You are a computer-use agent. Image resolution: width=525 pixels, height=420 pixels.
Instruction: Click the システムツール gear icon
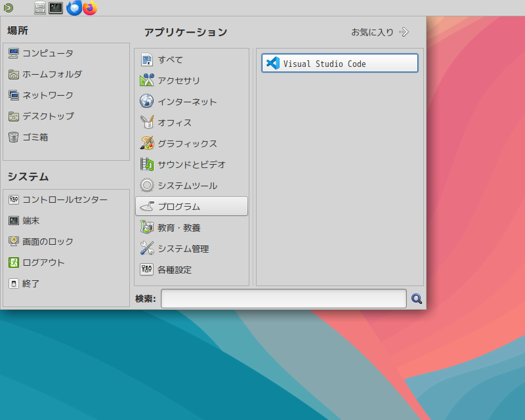pyautogui.click(x=146, y=185)
